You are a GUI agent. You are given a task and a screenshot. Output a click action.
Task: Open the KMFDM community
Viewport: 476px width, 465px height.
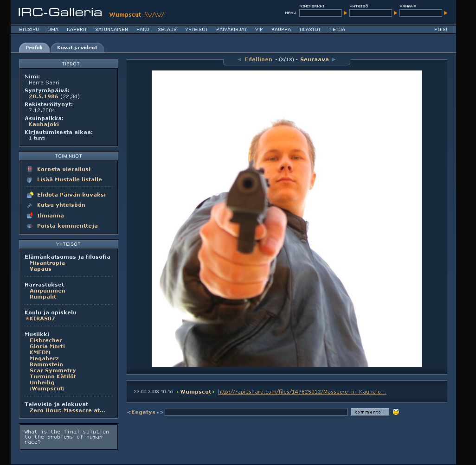coord(40,352)
